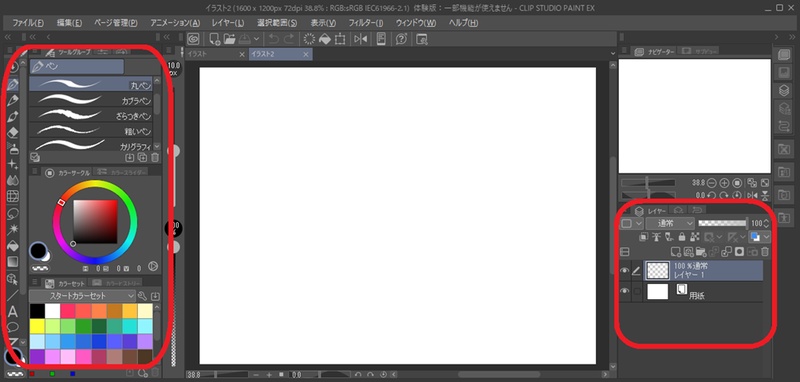Delete layer with the Layers panel trash icon
Image resolution: width=800 pixels, height=382 pixels.
coord(764,251)
